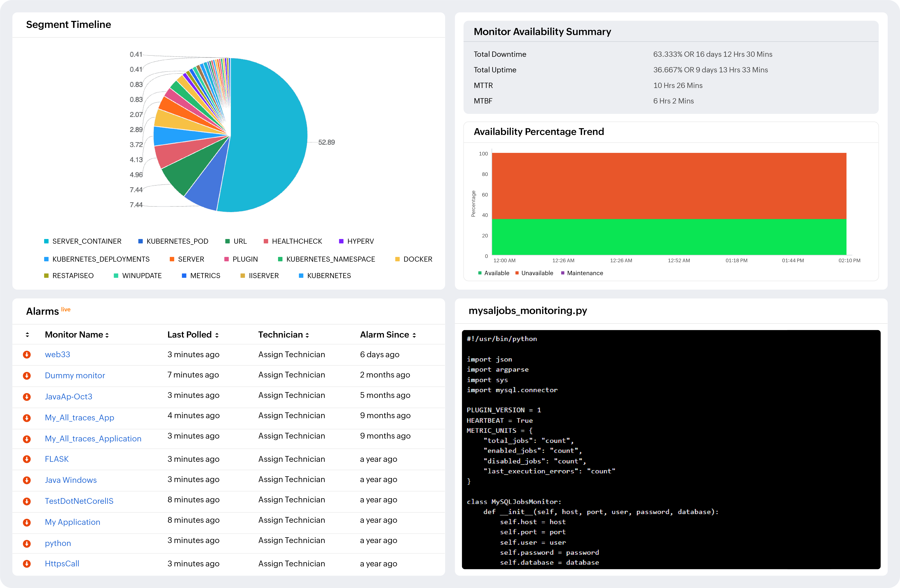
Task: Open the JavaAp-Oct3 monitor link
Action: (x=68, y=397)
